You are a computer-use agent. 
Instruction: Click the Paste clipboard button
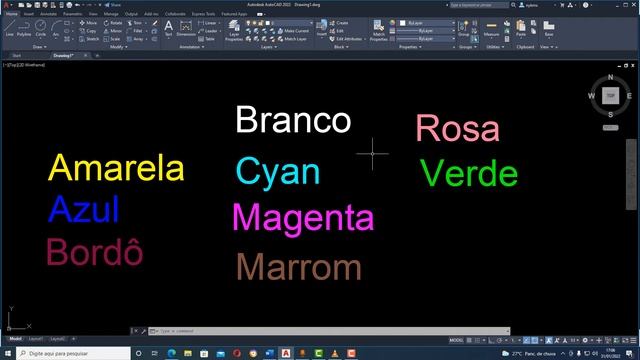point(521,29)
